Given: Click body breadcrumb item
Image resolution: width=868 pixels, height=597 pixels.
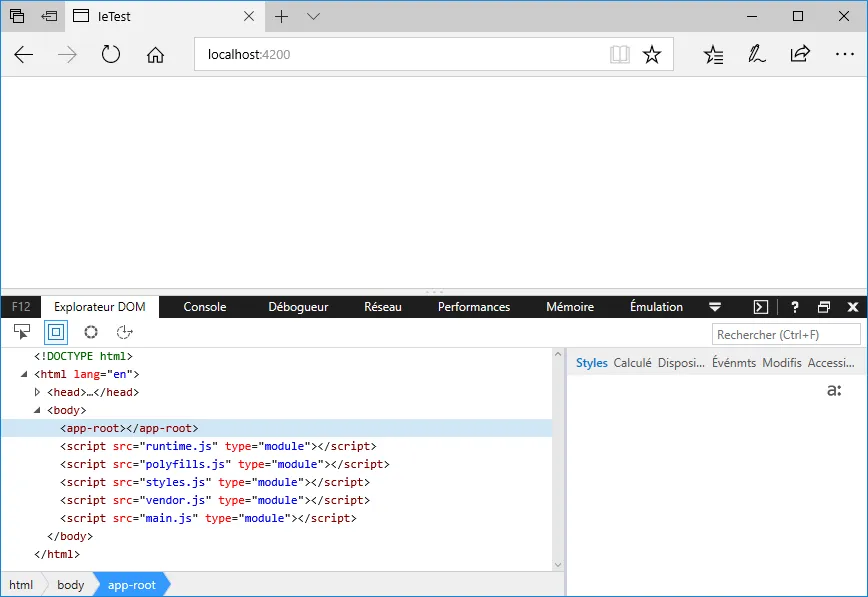Looking at the screenshot, I should coord(70,585).
